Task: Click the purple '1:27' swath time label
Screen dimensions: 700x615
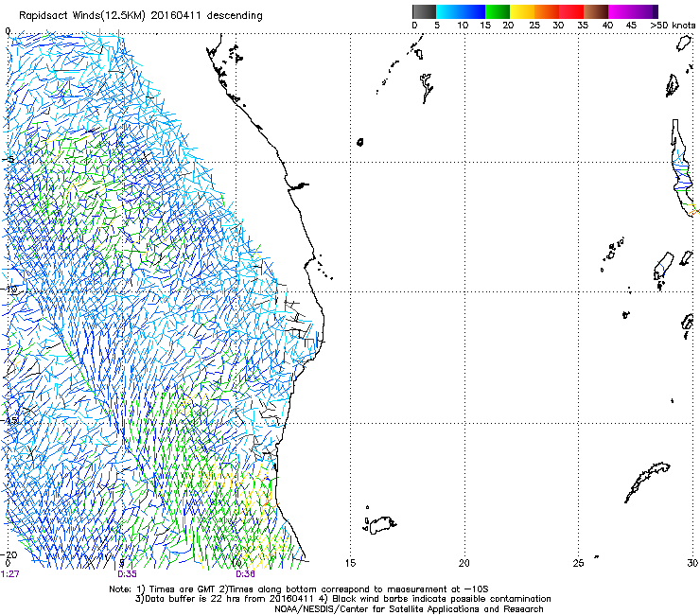Action: point(10,574)
